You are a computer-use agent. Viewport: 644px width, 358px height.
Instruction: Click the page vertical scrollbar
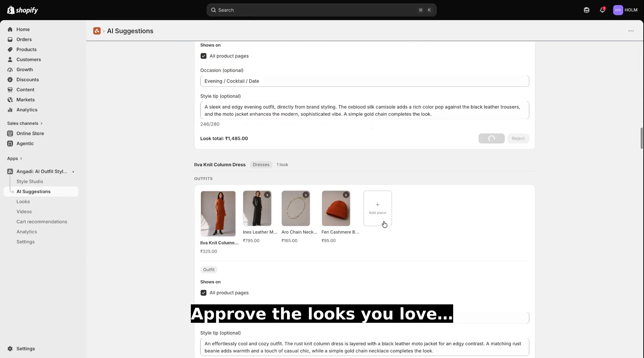click(x=641, y=138)
